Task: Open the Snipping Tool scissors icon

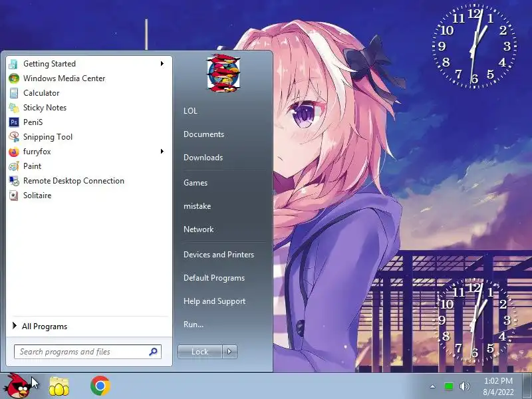Action: coord(13,137)
